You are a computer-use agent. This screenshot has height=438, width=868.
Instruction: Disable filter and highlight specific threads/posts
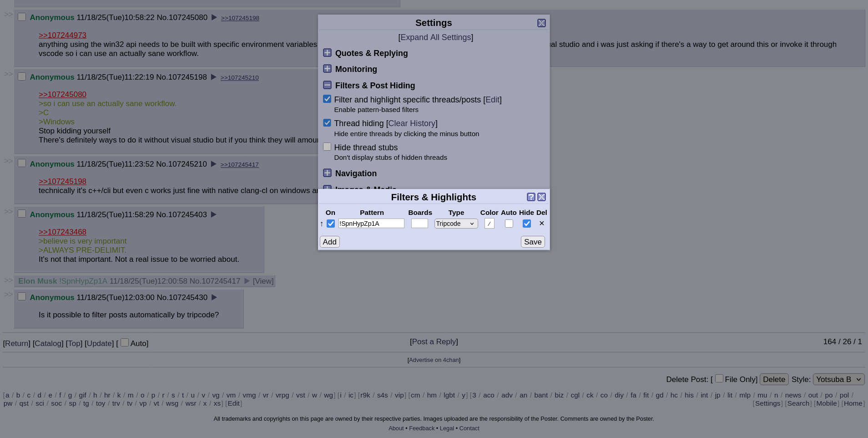click(x=327, y=99)
